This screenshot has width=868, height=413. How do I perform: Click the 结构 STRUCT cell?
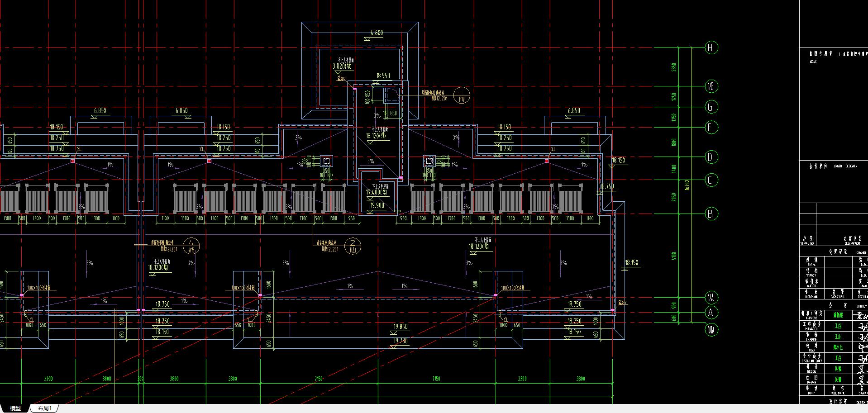click(x=811, y=272)
